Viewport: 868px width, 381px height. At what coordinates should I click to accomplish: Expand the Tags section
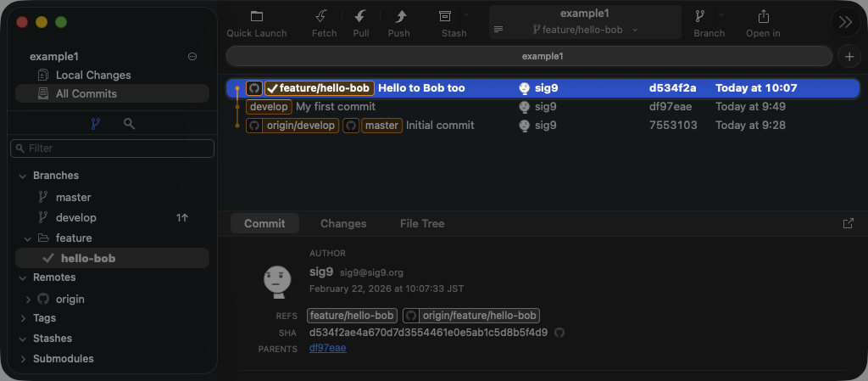[x=22, y=318]
